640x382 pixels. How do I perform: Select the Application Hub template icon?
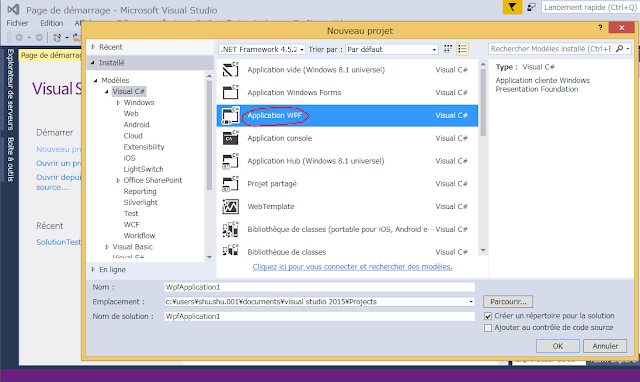pos(231,161)
